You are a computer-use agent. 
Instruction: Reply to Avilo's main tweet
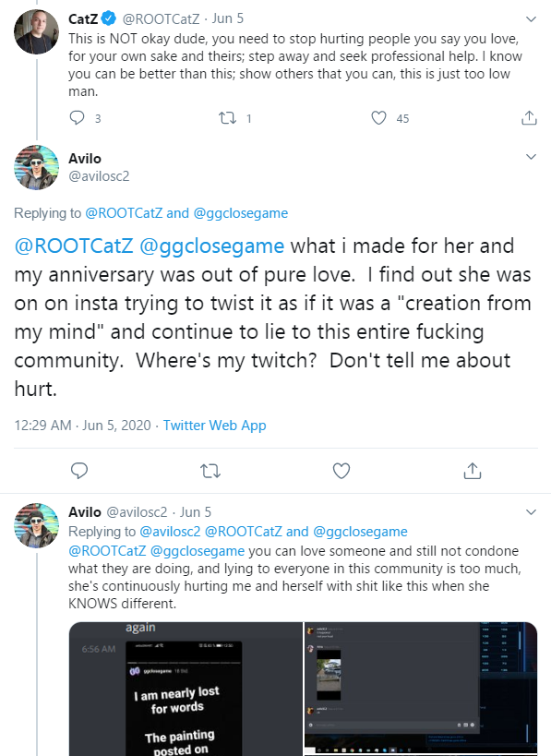(x=79, y=471)
